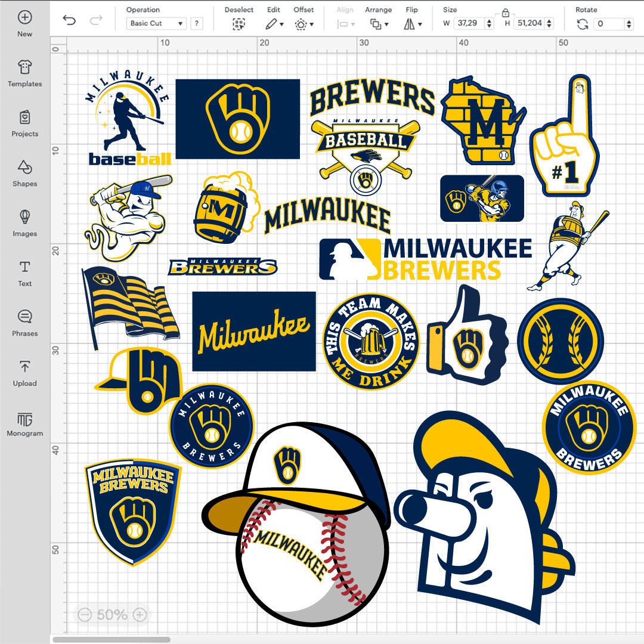
Task: Click the Rotate icon
Action: click(x=583, y=24)
